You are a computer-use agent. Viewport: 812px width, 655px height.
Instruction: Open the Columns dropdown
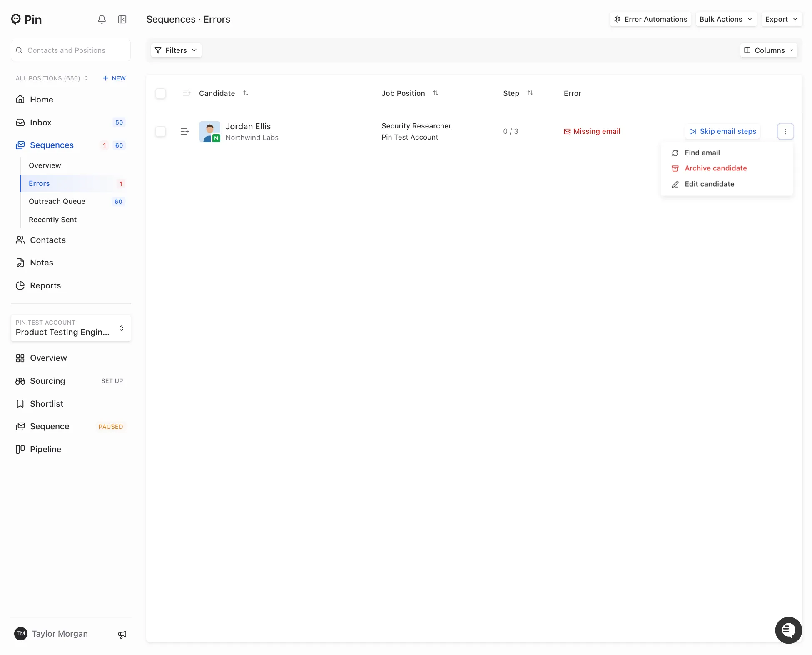click(x=769, y=50)
